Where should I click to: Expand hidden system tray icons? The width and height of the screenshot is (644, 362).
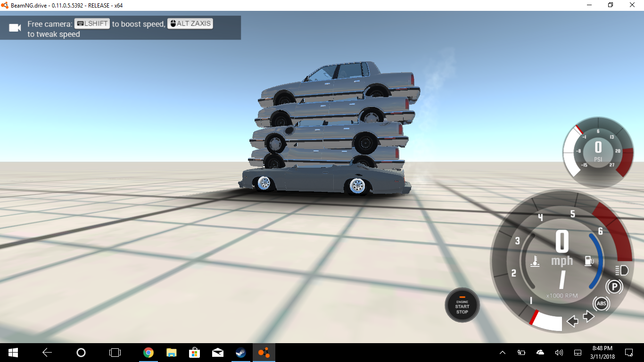[x=502, y=353]
